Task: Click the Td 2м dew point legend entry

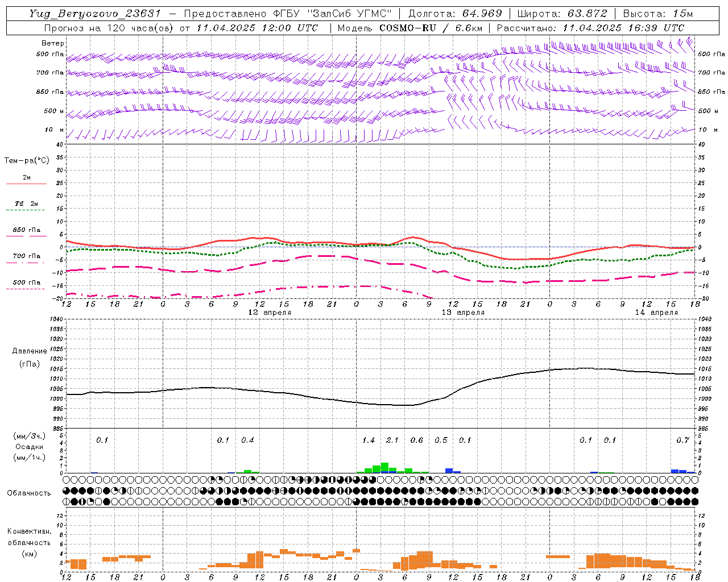Action: tap(26, 203)
